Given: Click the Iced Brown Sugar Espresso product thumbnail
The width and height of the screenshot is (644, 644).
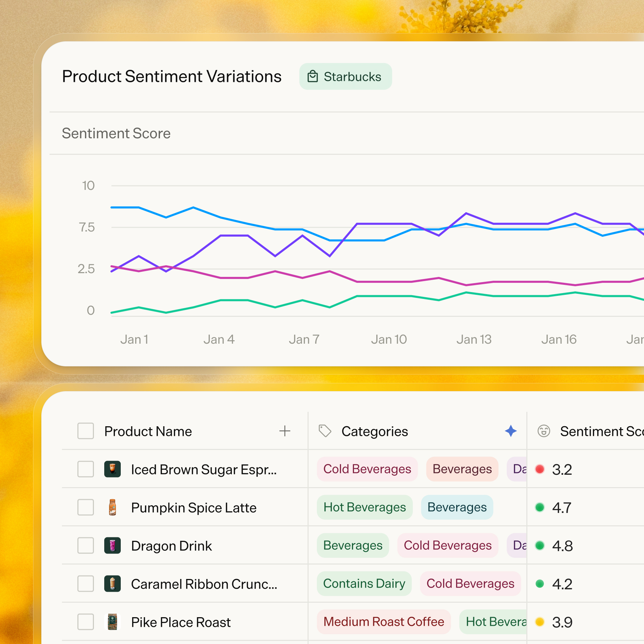Looking at the screenshot, I should pos(112,469).
